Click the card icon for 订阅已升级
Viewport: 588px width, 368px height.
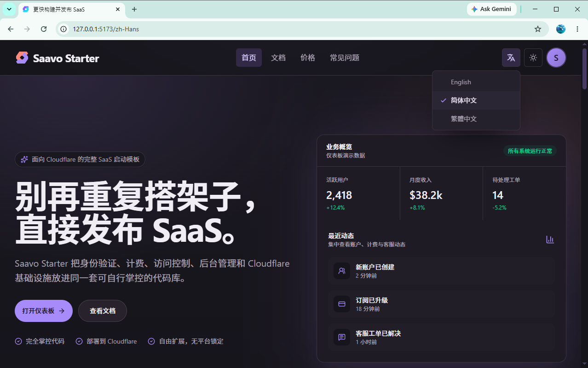click(342, 304)
